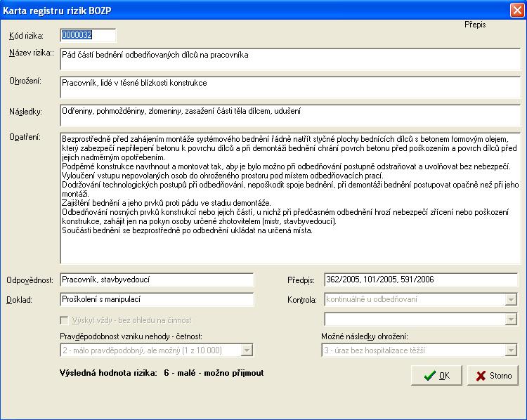Expand the Pravděpodobnost vzniku nehody dropdown
The height and width of the screenshot is (420, 527).
[247, 350]
